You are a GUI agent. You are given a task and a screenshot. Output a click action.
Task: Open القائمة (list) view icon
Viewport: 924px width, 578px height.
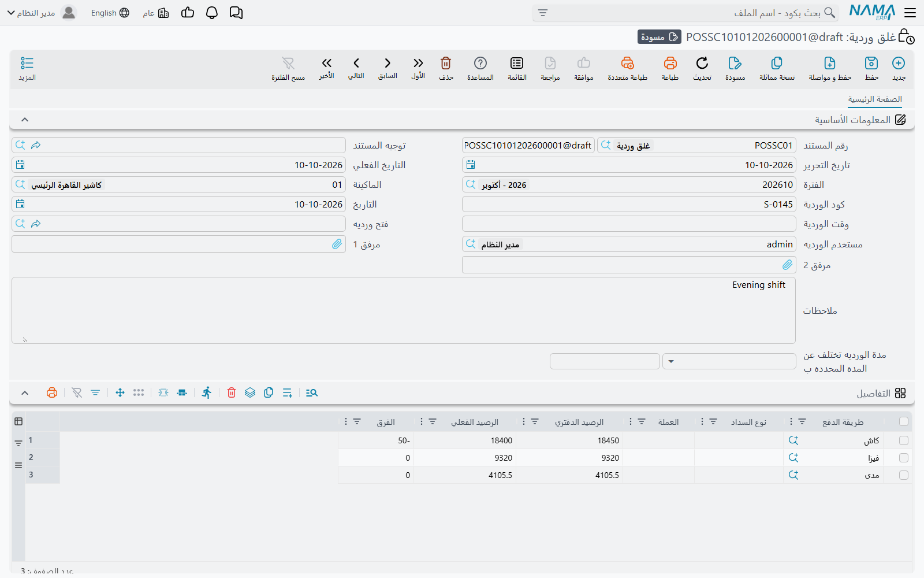[517, 63]
